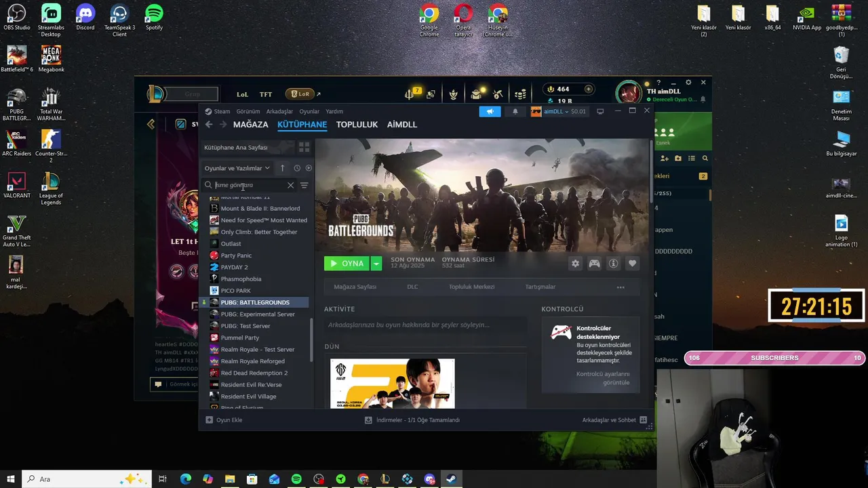The width and height of the screenshot is (868, 488).
Task: Open League client store coins icon
Action: click(x=520, y=94)
